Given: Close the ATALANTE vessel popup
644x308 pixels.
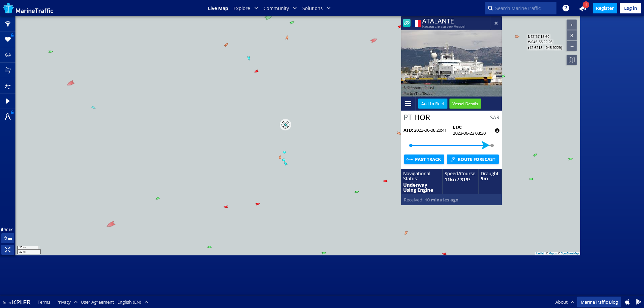Looking at the screenshot, I should pyautogui.click(x=496, y=23).
